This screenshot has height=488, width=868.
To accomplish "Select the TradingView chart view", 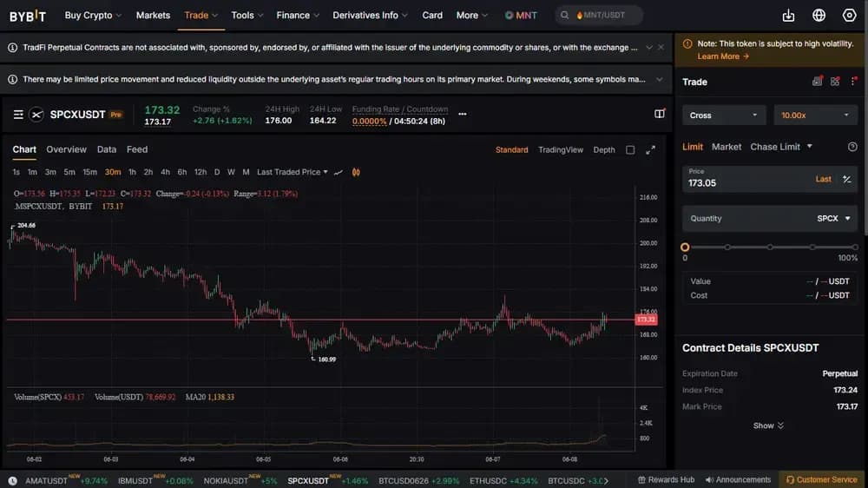I will tap(560, 150).
